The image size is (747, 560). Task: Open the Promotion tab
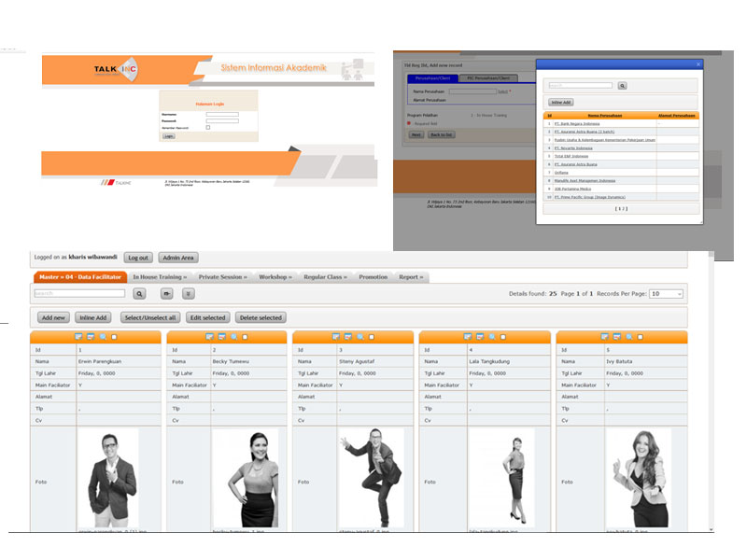tap(373, 277)
